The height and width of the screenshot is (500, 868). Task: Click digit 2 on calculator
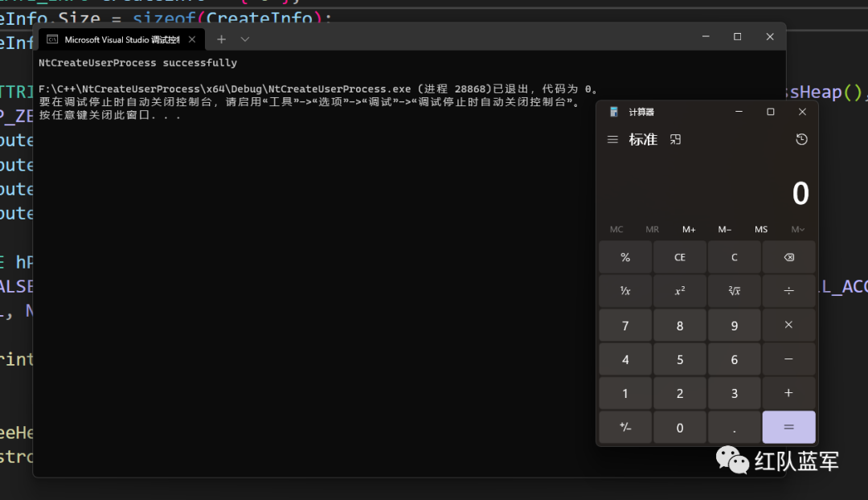pyautogui.click(x=680, y=393)
